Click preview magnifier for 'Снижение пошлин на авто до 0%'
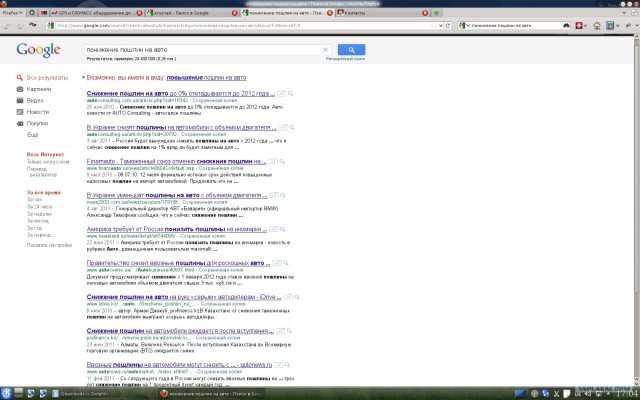Viewport: 640px width, 400px height. (290, 93)
